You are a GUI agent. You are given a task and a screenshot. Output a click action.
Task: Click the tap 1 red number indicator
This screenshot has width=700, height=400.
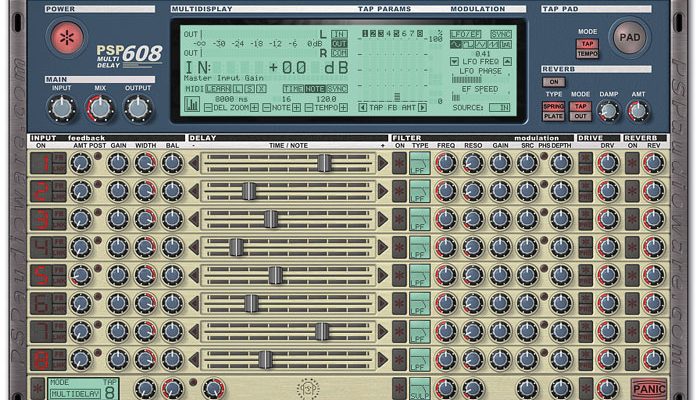(43, 163)
